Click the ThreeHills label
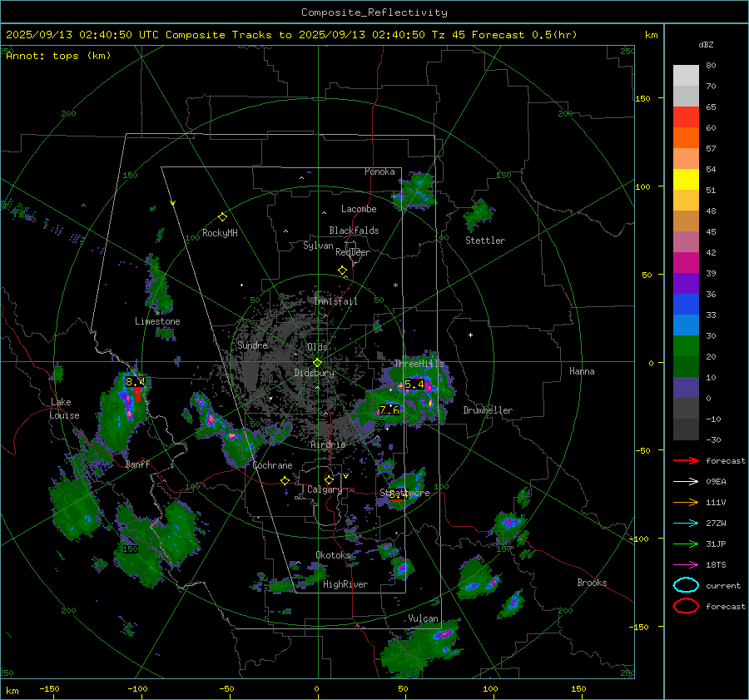Viewport: 749px width, 700px height. [419, 364]
